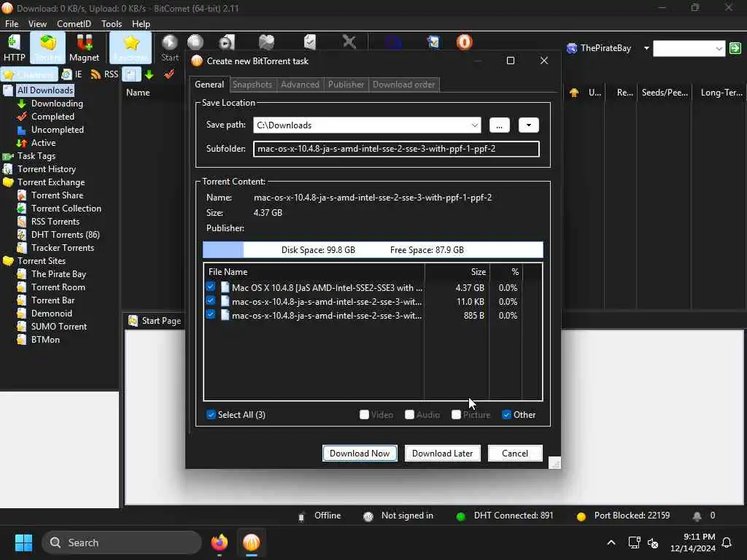Click the Favorites star toolbar icon
The width and height of the screenshot is (747, 560).
coord(131,47)
